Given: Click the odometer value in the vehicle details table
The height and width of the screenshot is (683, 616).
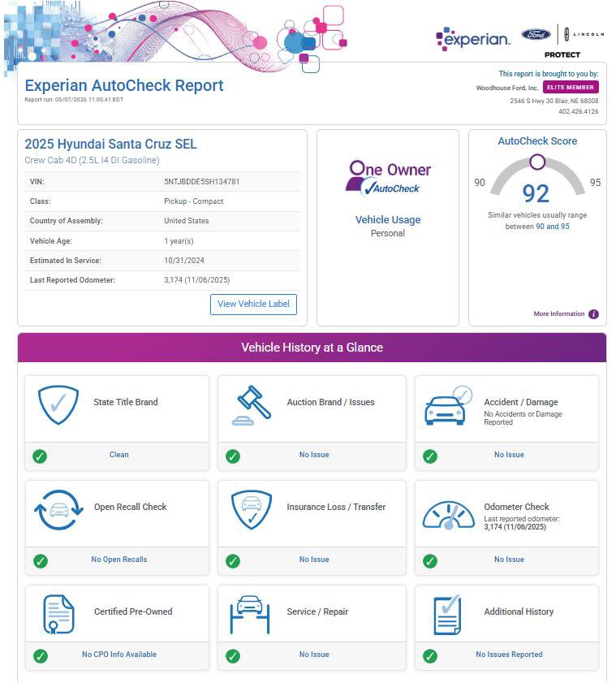Looking at the screenshot, I should coord(196,280).
